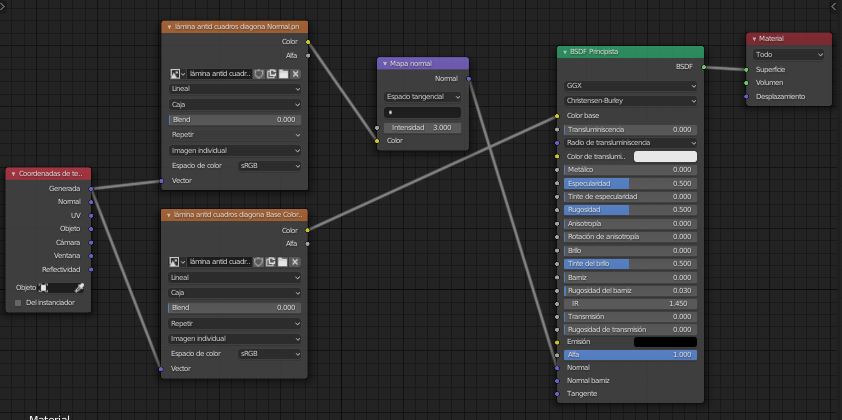Viewport: 842px width, 420px height.
Task: Open the Christensen-Burley dropdown
Action: [x=630, y=100]
